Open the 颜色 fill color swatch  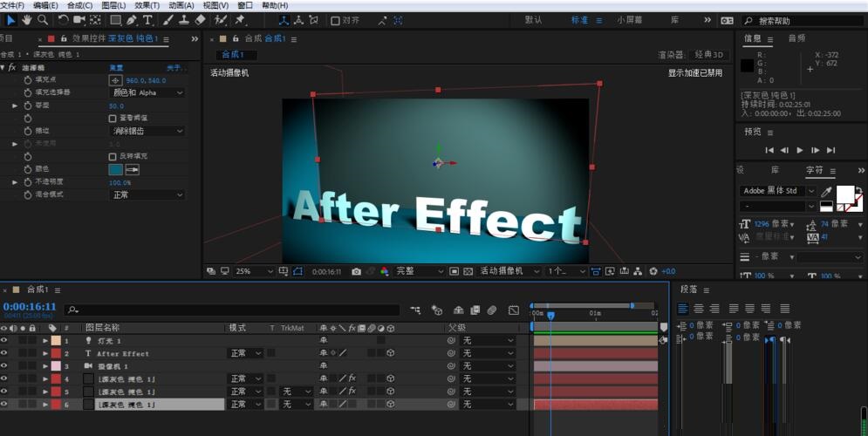116,169
